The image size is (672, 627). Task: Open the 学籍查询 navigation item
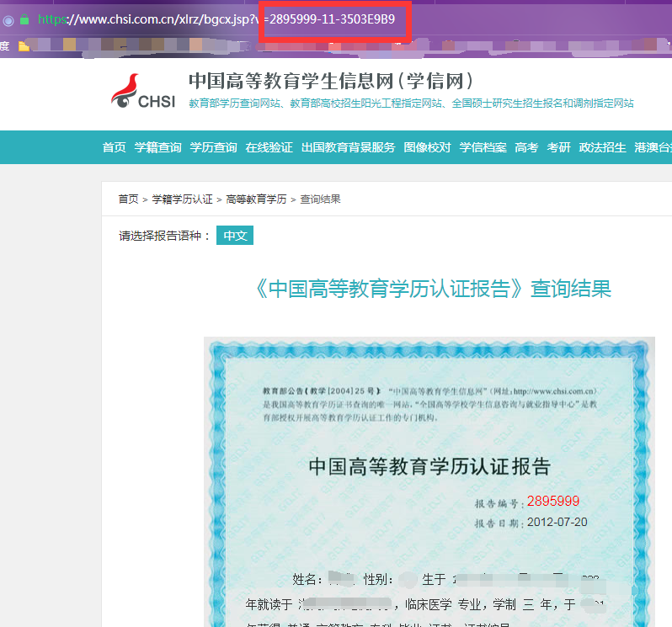(157, 147)
